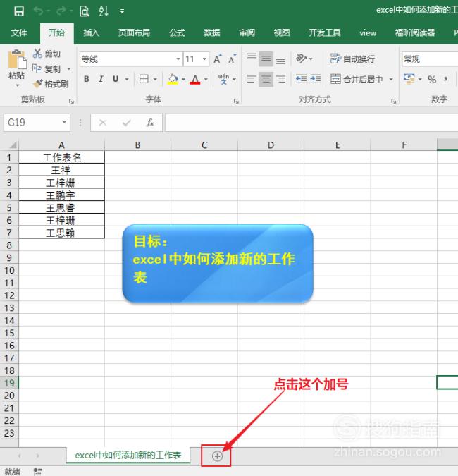The width and height of the screenshot is (458, 476).
Task: Toggle Underline formatting
Action: [116, 79]
